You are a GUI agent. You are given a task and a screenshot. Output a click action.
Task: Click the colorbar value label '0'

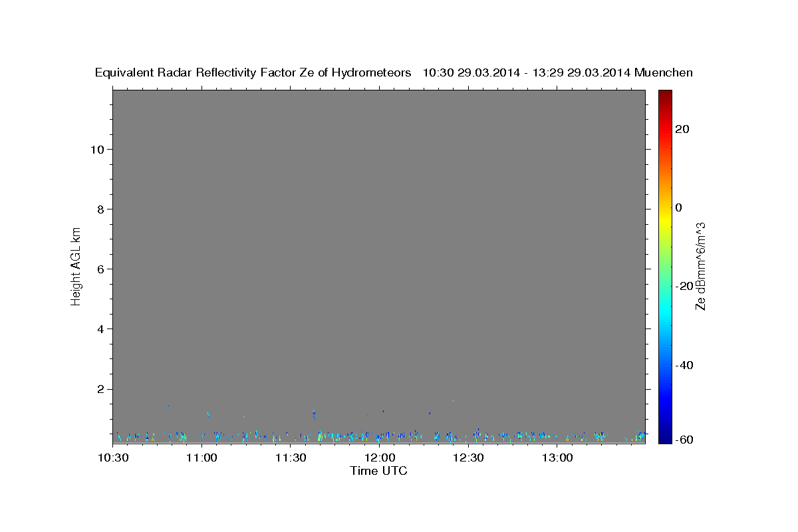[x=678, y=207]
